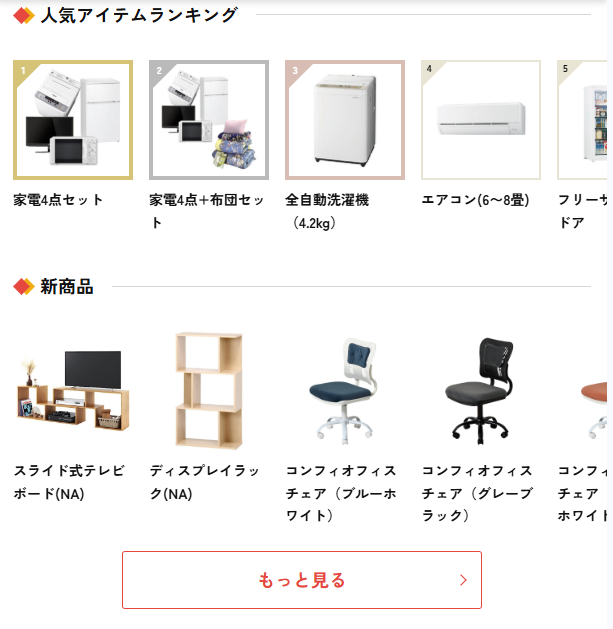Open rank 2 家電4点+布団セット image
This screenshot has width=613, height=629.
[209, 120]
